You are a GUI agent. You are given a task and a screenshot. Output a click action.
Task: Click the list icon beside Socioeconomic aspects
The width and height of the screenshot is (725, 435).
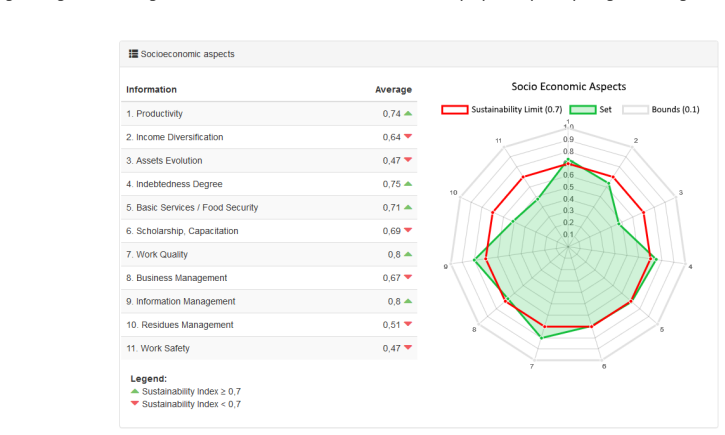point(133,54)
